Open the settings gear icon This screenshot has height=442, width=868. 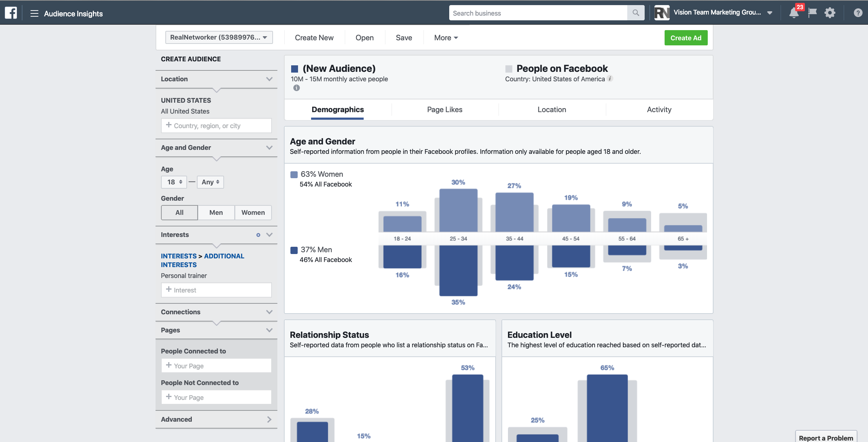coord(830,13)
